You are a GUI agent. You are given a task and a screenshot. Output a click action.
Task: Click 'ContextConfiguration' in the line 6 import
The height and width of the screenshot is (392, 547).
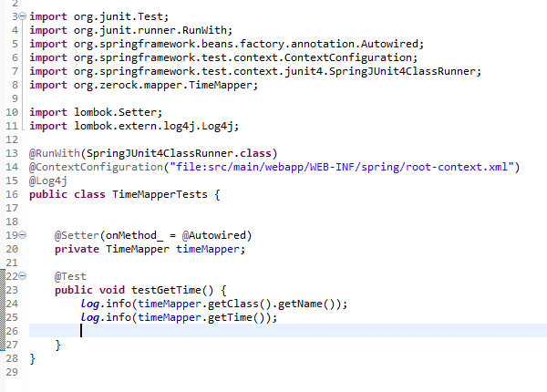pos(348,57)
